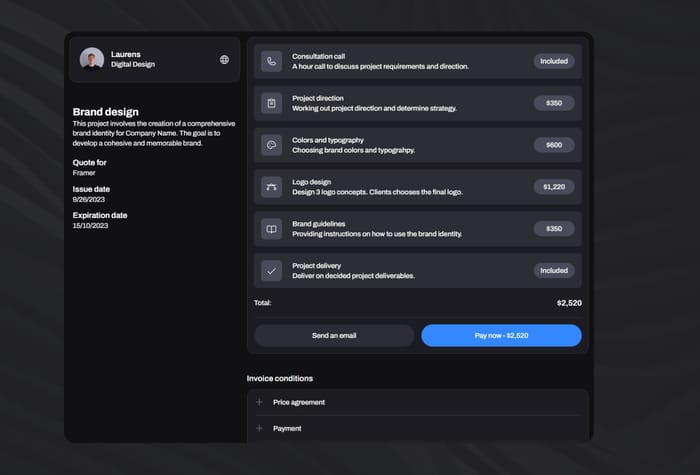
Task: Click the Laurens name text
Action: click(x=126, y=54)
